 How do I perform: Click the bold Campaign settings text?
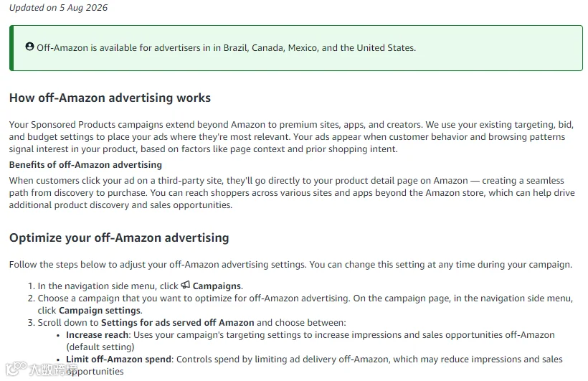(x=100, y=311)
